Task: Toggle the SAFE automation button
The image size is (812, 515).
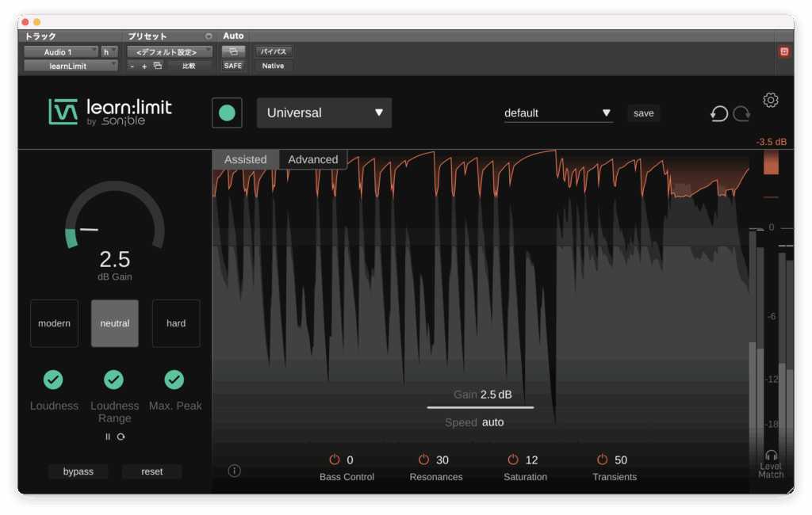Action: click(x=233, y=66)
